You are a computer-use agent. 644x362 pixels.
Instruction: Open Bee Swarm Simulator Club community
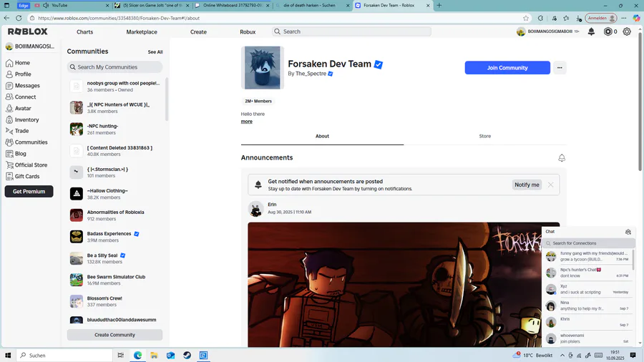pyautogui.click(x=115, y=280)
